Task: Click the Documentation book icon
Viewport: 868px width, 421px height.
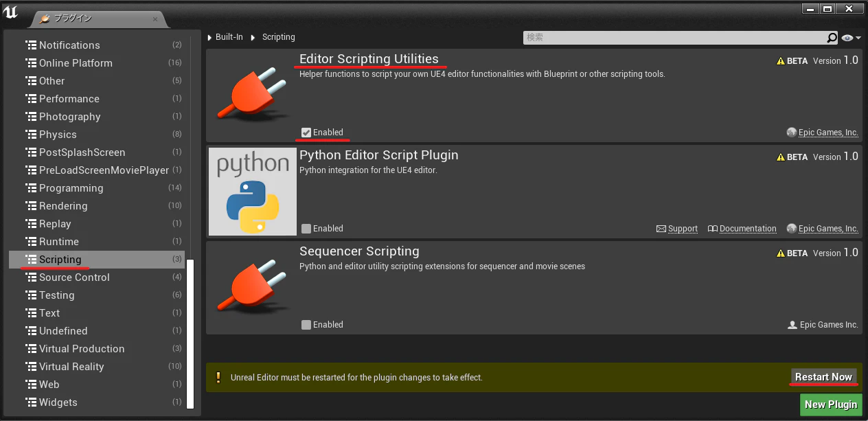Action: [712, 229]
